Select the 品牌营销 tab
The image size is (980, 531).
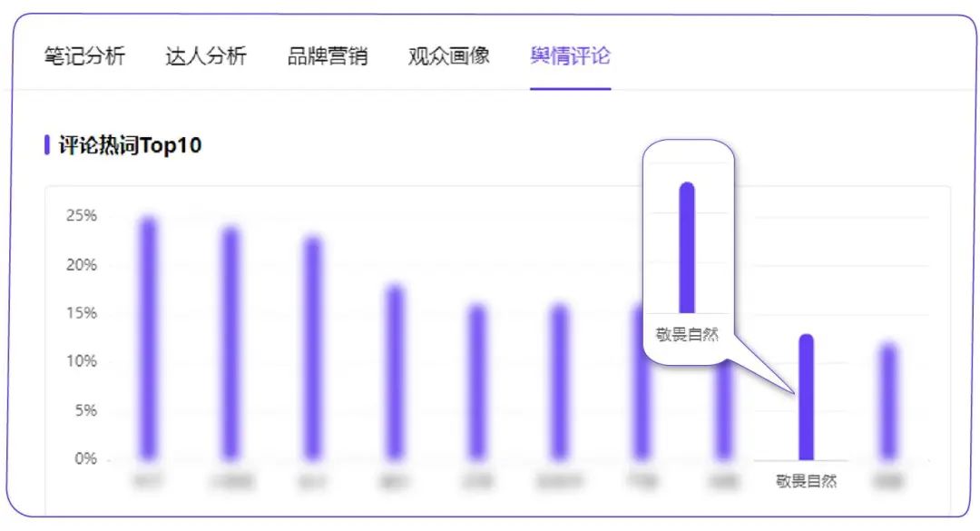point(328,56)
